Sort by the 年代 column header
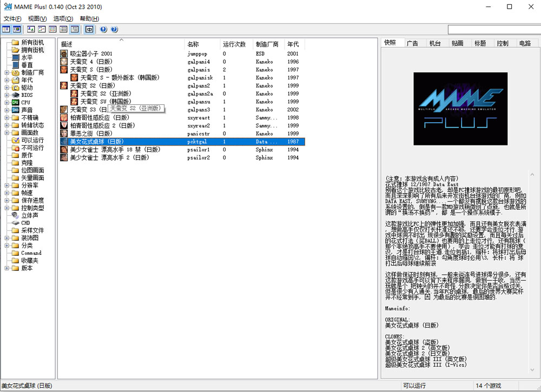 [295, 44]
